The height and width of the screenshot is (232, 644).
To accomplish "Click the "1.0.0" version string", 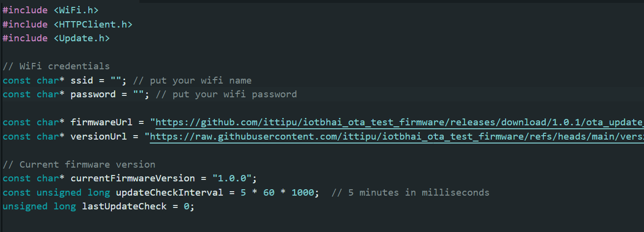I will pos(232,178).
